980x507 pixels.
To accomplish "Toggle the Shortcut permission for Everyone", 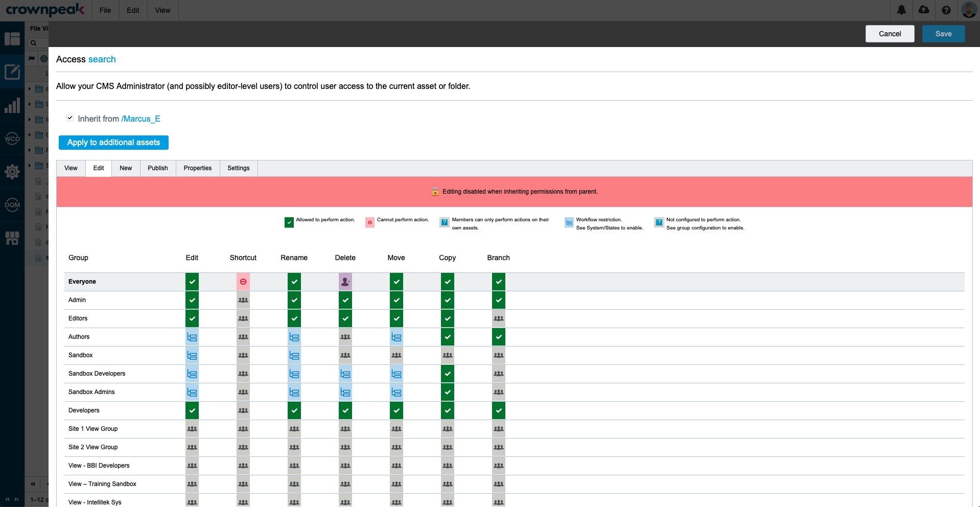I will [243, 281].
